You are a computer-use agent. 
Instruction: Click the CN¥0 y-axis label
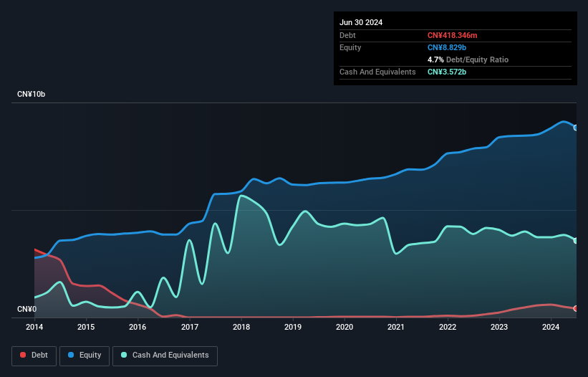pos(27,309)
